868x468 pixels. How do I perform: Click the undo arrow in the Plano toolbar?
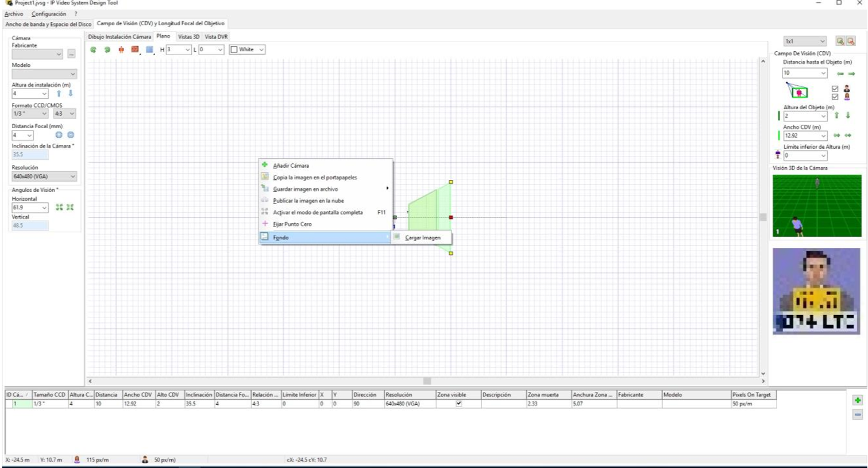94,50
